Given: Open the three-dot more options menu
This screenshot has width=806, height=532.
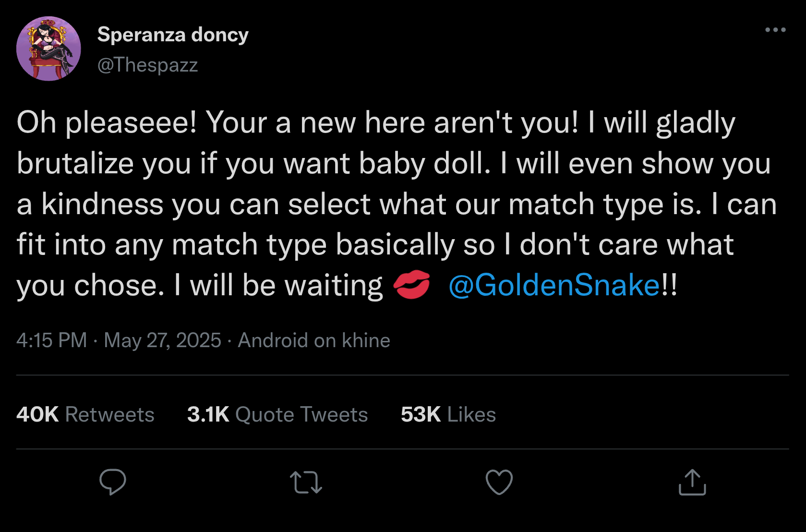Looking at the screenshot, I should click(x=775, y=30).
